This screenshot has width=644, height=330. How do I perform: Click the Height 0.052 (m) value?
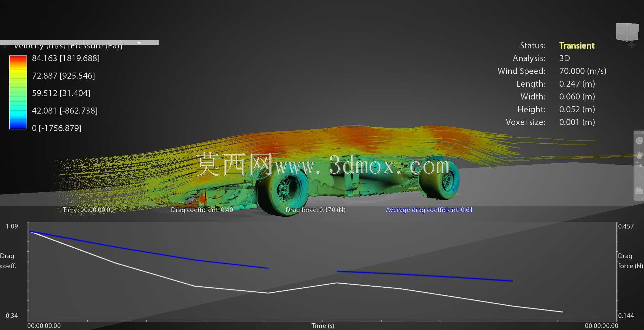(x=577, y=109)
